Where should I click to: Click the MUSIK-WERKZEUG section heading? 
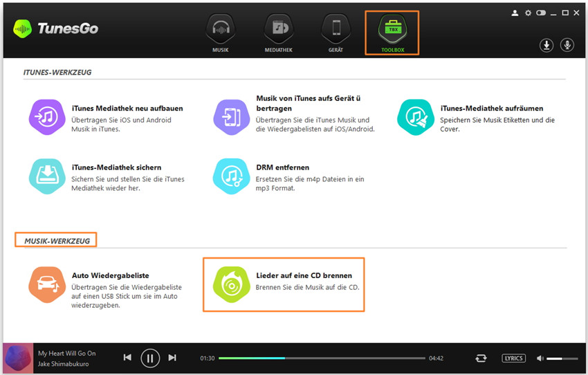coord(57,241)
